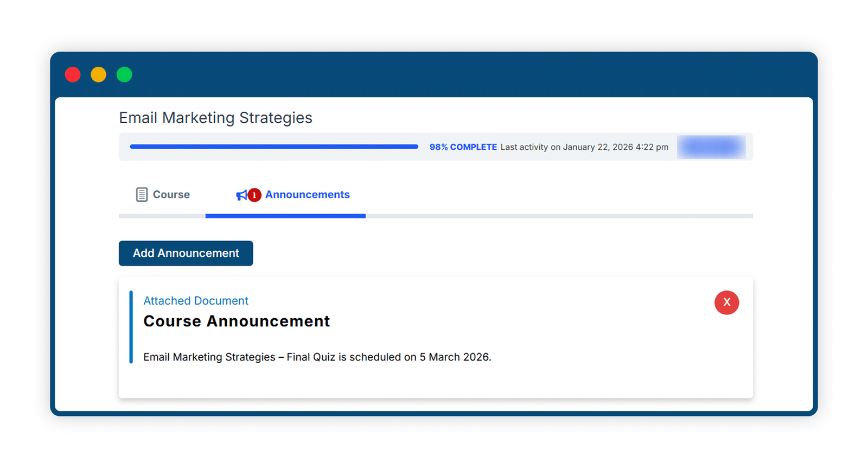Click the Course document icon
The image size is (868, 468).
[142, 194]
